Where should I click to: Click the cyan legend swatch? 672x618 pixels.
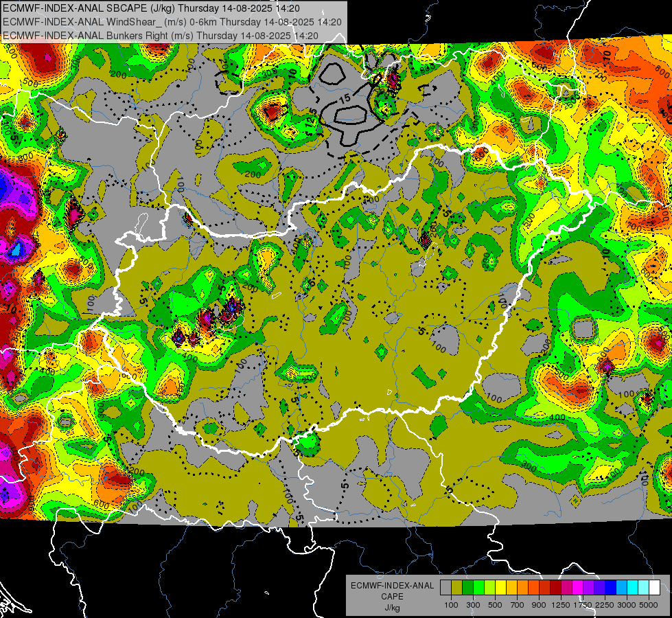pyautogui.click(x=632, y=588)
